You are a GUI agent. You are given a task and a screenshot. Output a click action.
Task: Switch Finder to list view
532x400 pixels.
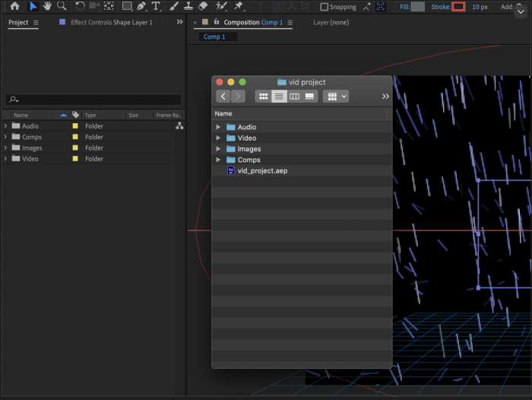point(279,97)
